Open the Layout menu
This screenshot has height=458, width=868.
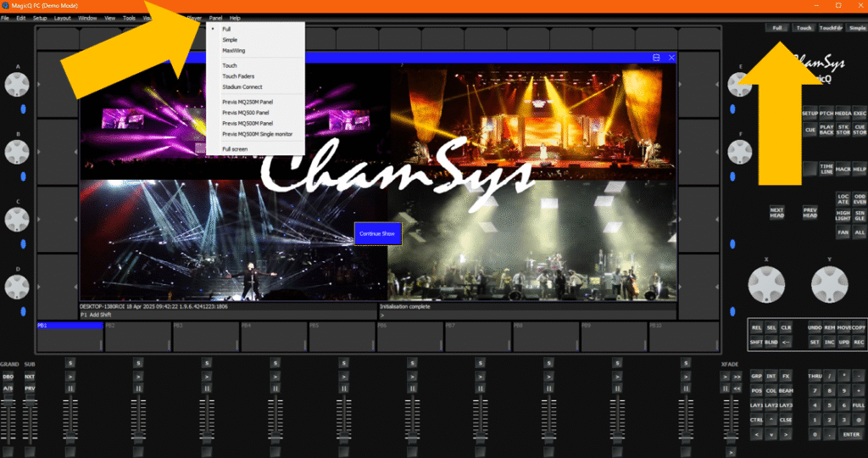click(x=63, y=18)
